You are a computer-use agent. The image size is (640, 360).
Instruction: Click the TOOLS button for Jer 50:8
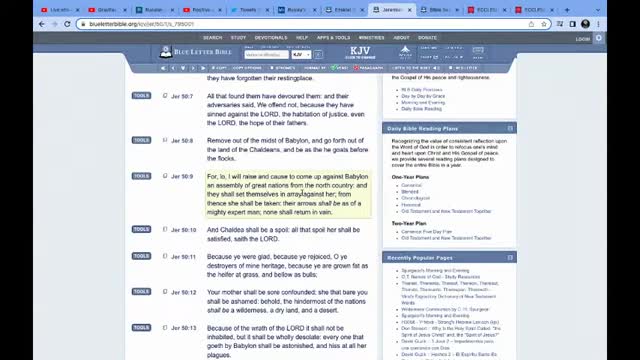pos(141,140)
